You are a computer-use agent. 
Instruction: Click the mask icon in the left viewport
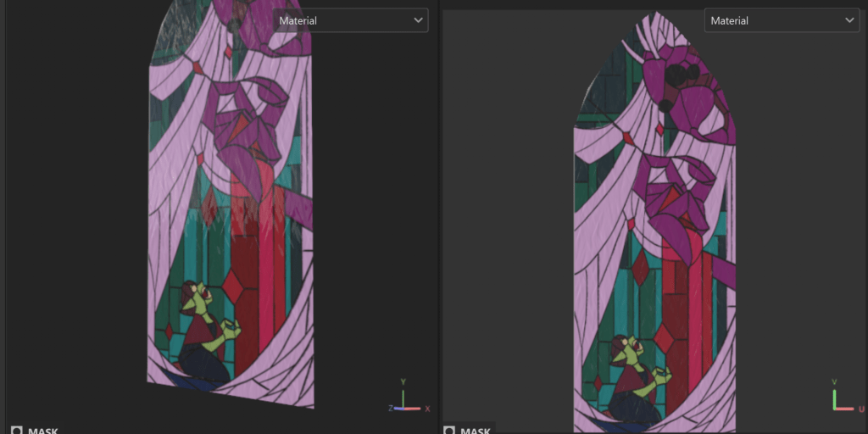coord(17,431)
